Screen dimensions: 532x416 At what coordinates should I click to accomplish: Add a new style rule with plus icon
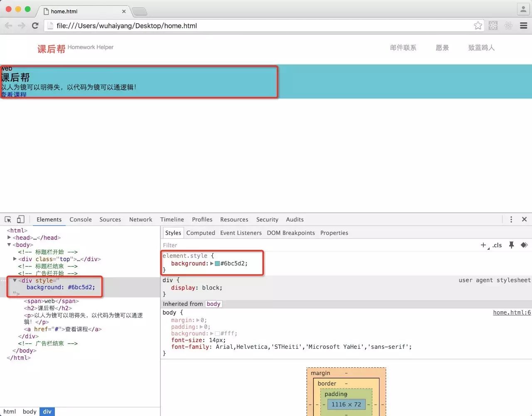pyautogui.click(x=483, y=245)
